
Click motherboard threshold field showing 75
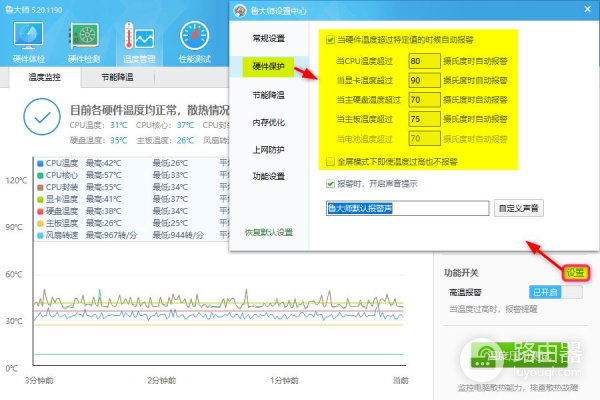click(424, 119)
